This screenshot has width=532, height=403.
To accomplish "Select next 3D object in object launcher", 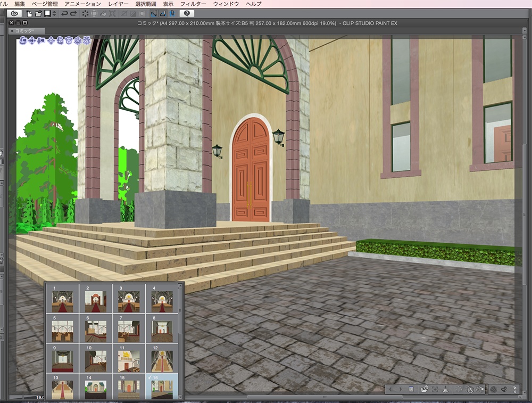I will click(401, 389).
